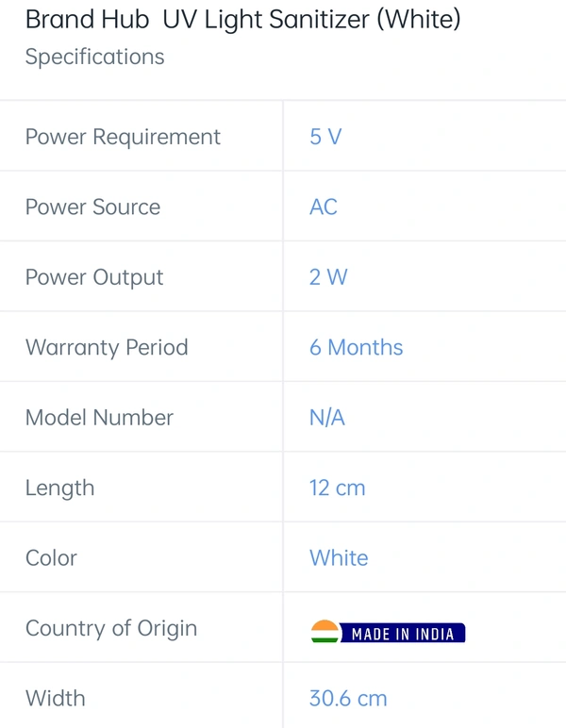
Task: Click the Specifications heading
Action: 94,58
